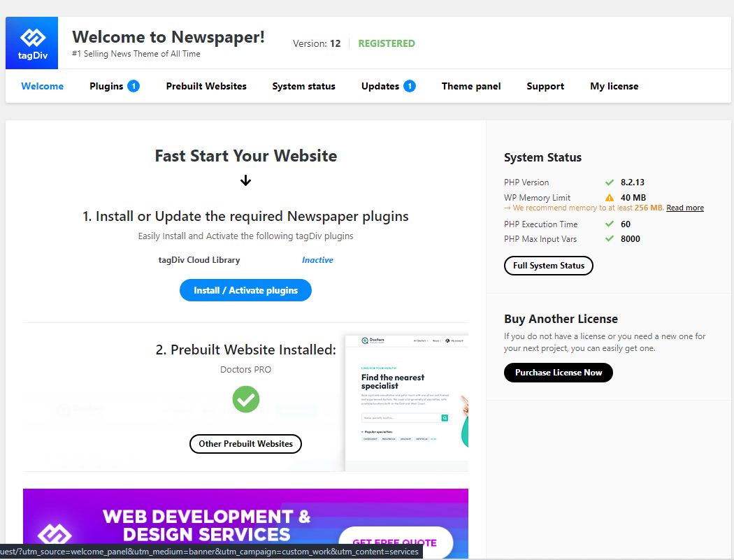Click the REGISTERED status label
Image resolution: width=734 pixels, height=560 pixels.
pos(387,43)
